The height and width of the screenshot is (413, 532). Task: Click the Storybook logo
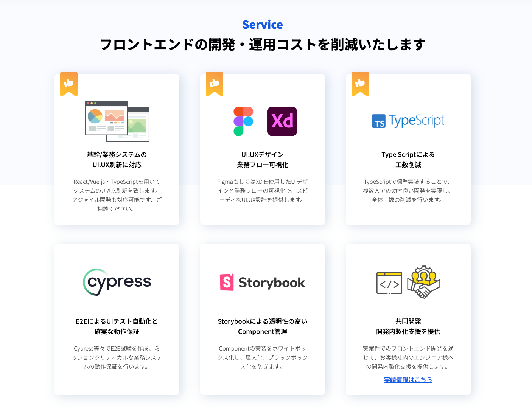[263, 283]
